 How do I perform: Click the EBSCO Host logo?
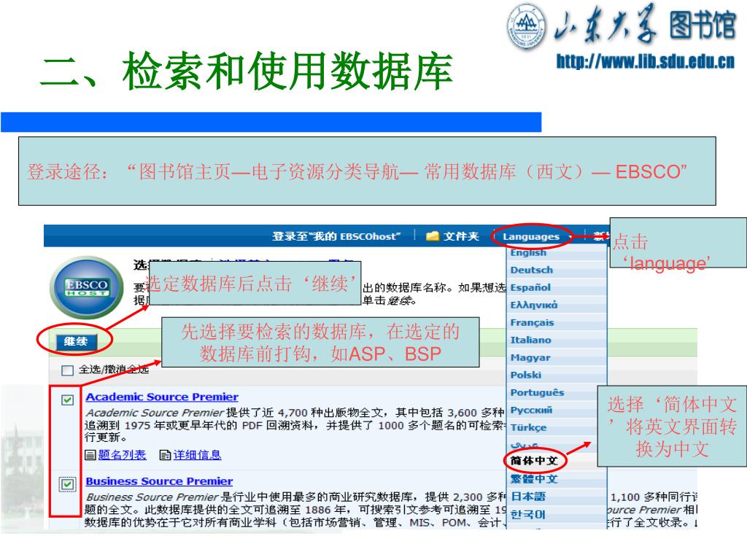click(87, 287)
